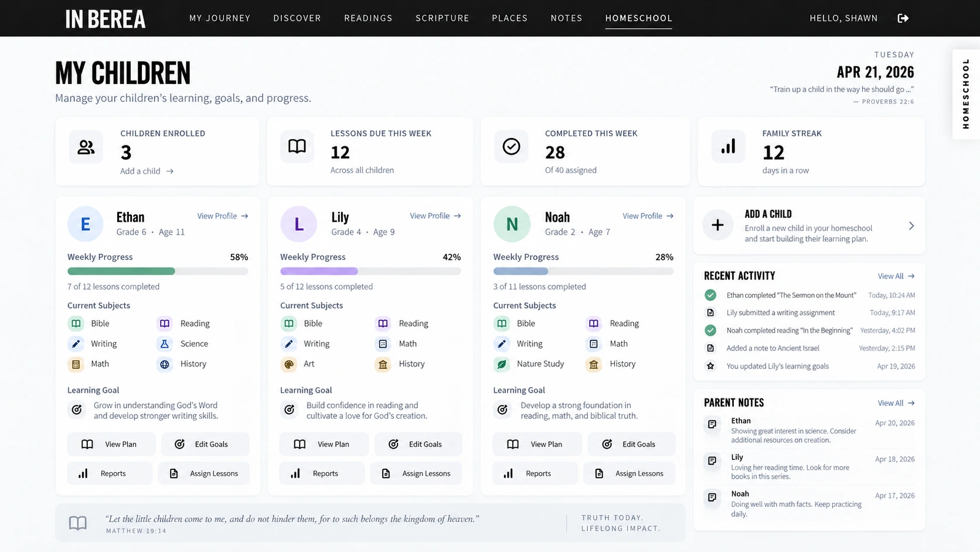Click Noah's N avatar circle
The height and width of the screenshot is (552, 980).
tap(512, 224)
